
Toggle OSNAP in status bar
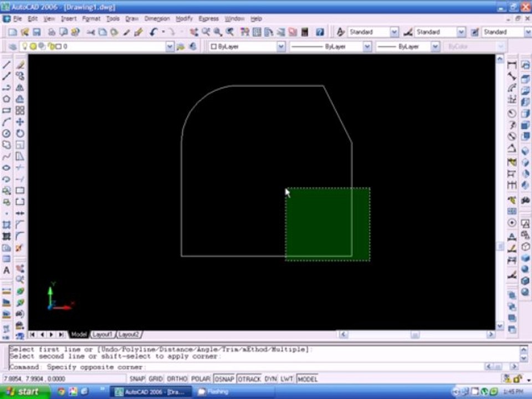pyautogui.click(x=224, y=378)
